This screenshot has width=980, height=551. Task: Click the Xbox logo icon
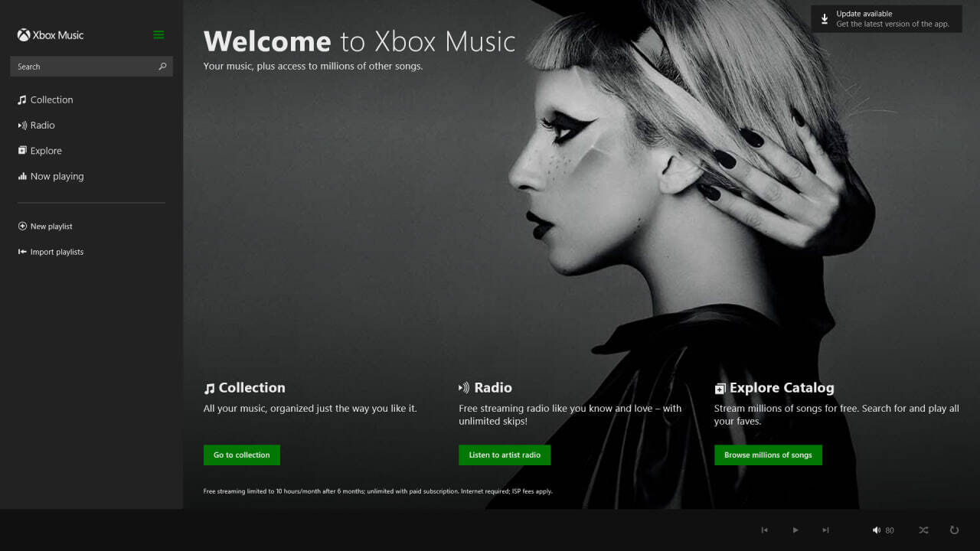point(24,35)
